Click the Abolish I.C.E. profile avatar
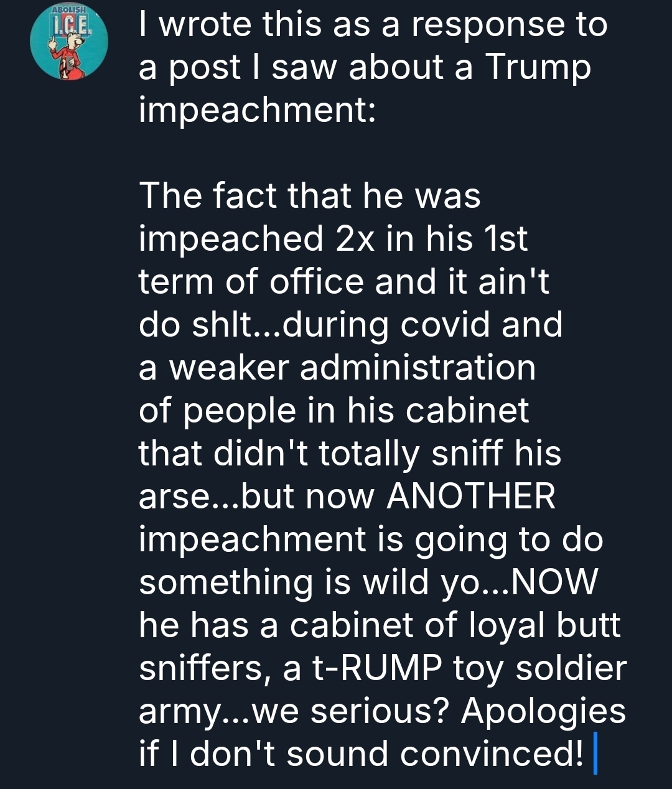The image size is (672, 789). pos(69,42)
